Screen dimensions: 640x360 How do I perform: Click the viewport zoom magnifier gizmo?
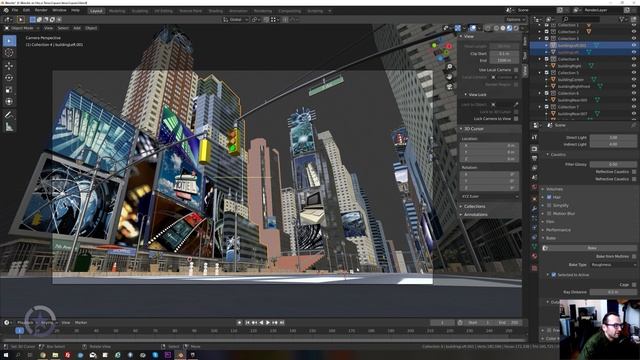pos(449,67)
